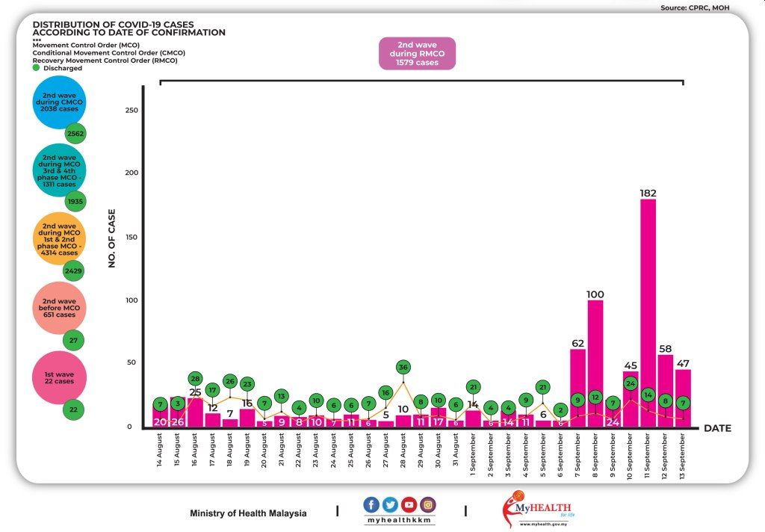Select the 28 August date label
765x532 pixels.
point(404,450)
